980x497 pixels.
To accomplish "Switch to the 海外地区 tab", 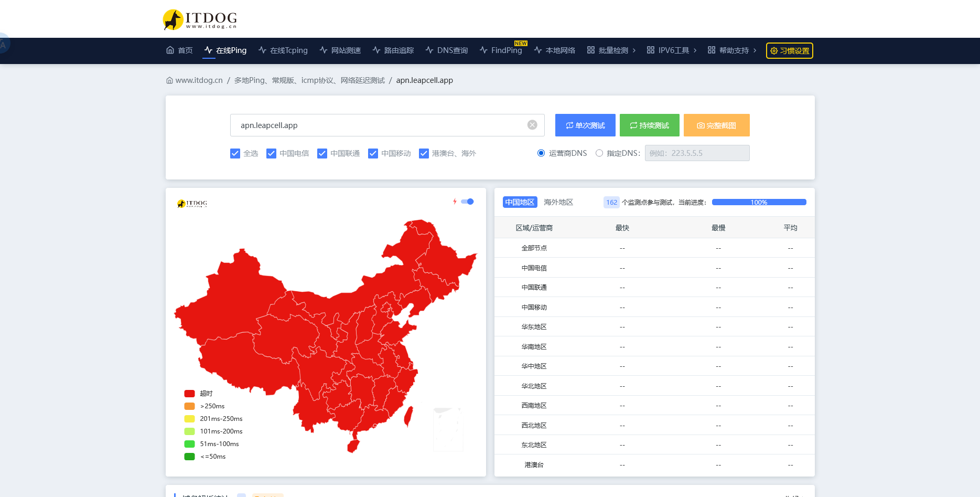I will pos(558,202).
